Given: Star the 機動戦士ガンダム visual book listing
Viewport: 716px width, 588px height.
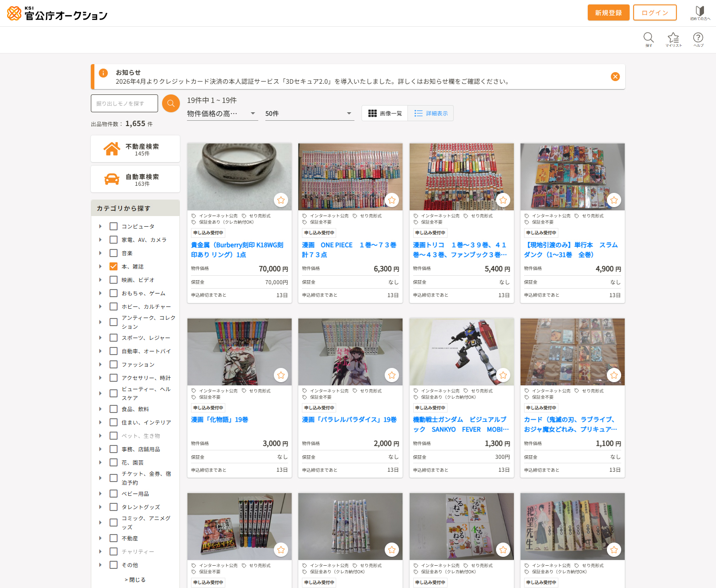Looking at the screenshot, I should (503, 375).
